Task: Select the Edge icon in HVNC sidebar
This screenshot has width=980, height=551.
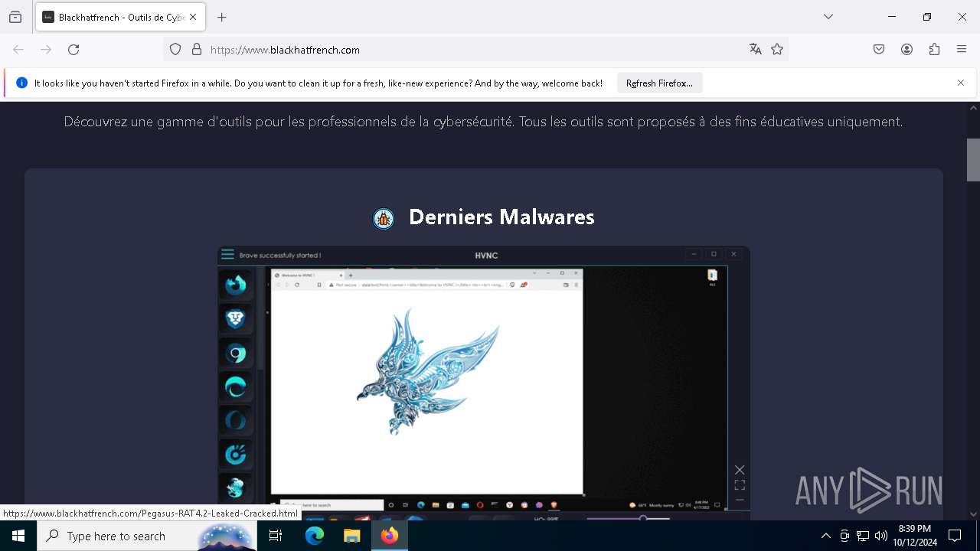Action: coord(236,386)
